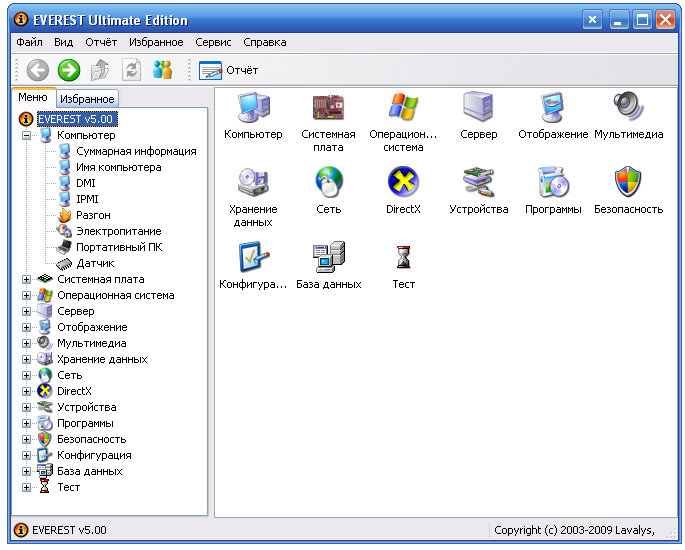This screenshot has width=685, height=550.
Task: Expand the Сеть tree node
Action: 27,376
